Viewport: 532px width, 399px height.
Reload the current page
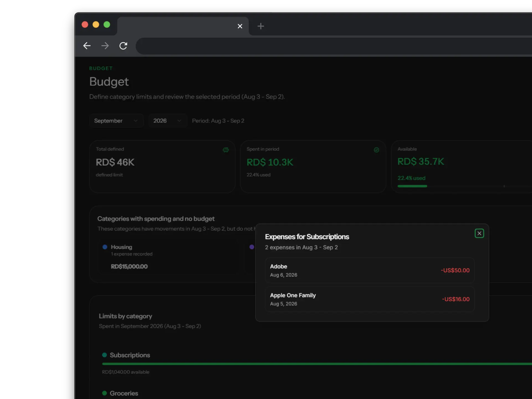click(x=123, y=46)
